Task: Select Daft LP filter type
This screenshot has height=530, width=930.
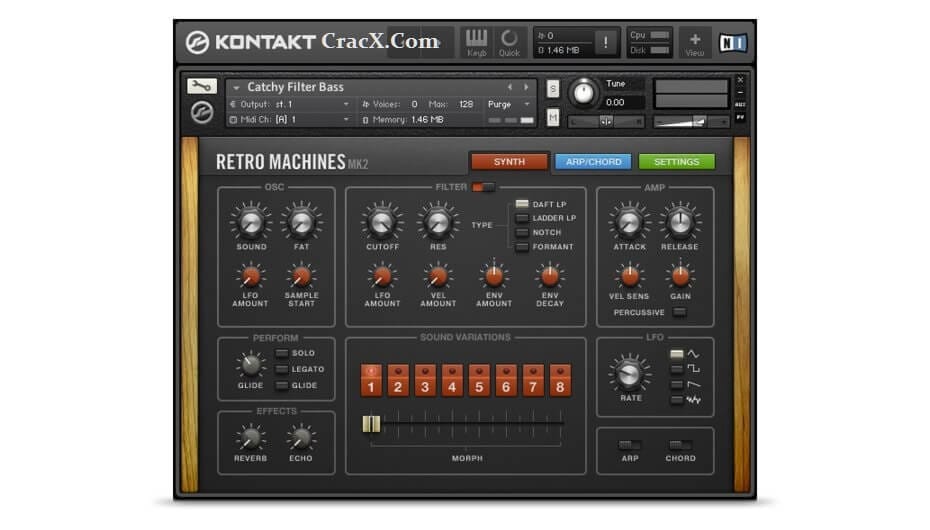Action: tap(522, 204)
